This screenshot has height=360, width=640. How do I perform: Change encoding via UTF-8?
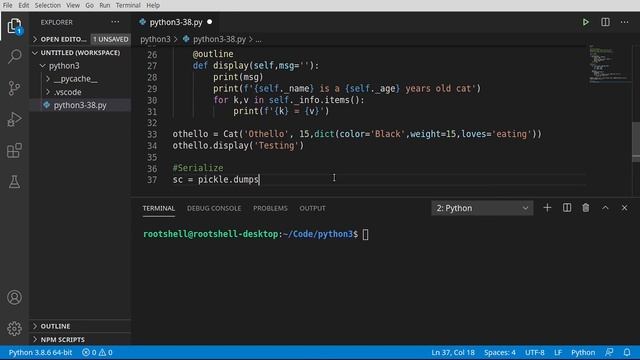(535, 352)
